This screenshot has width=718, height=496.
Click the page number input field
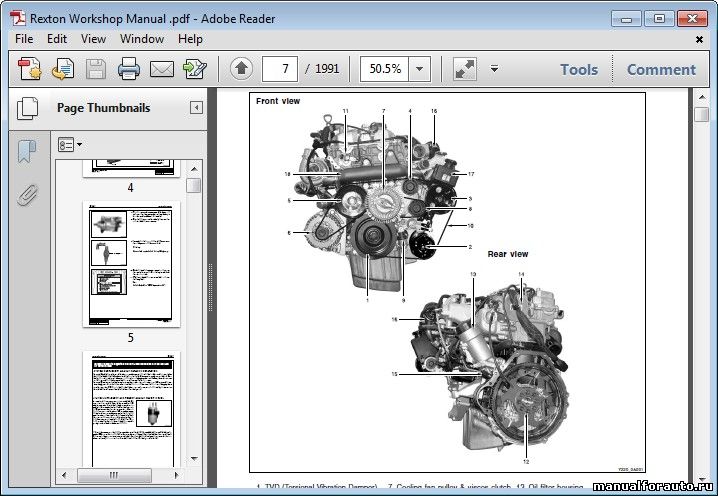[280, 69]
